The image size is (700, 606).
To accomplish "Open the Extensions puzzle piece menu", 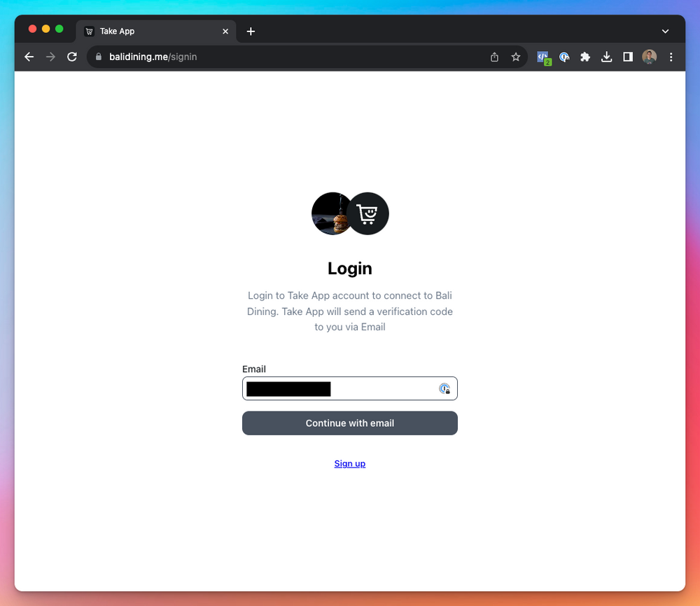I will pyautogui.click(x=584, y=57).
